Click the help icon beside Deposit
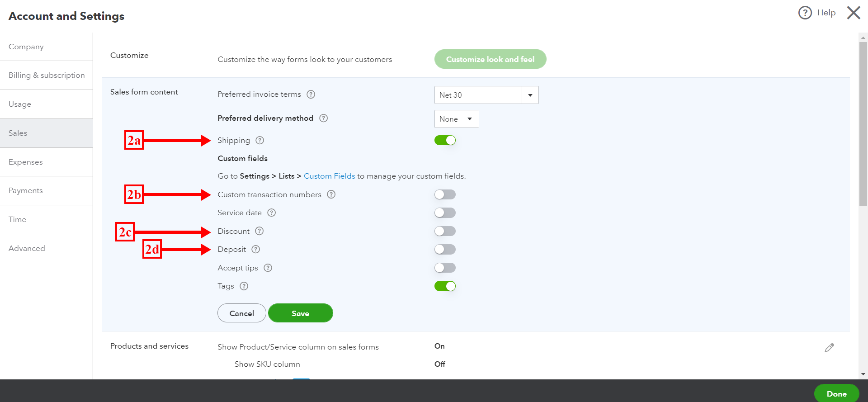868x402 pixels. pyautogui.click(x=256, y=249)
